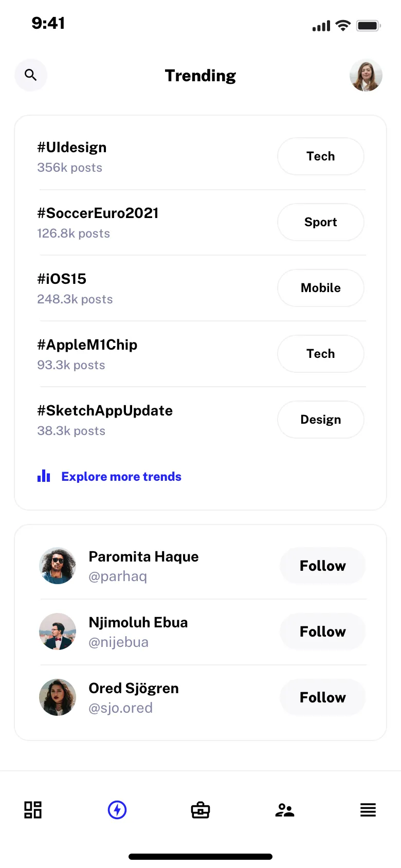The image size is (401, 868).
Task: Follow Ored Sjögren
Action: click(323, 697)
